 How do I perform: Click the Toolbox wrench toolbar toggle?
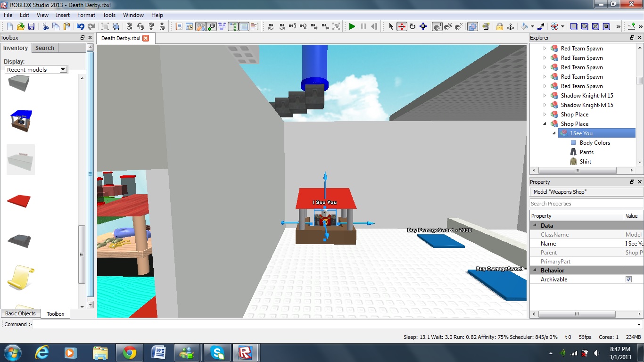(x=200, y=27)
